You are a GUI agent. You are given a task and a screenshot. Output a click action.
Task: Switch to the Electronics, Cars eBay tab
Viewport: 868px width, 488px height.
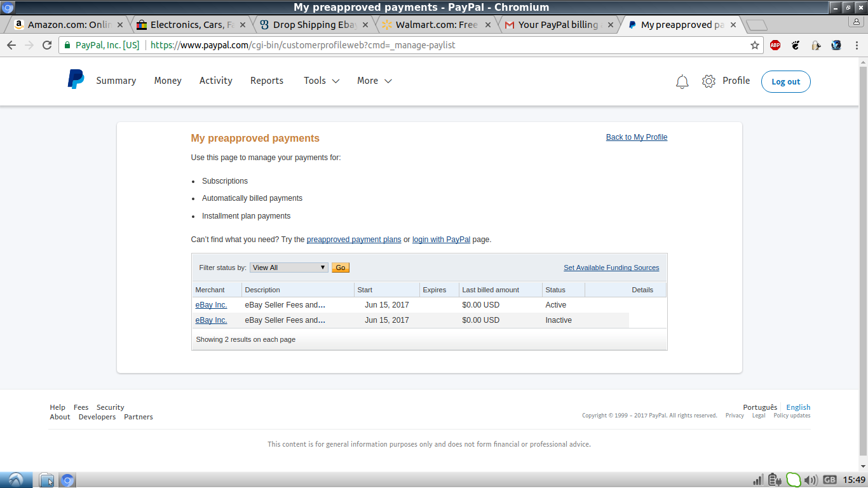pyautogui.click(x=192, y=25)
